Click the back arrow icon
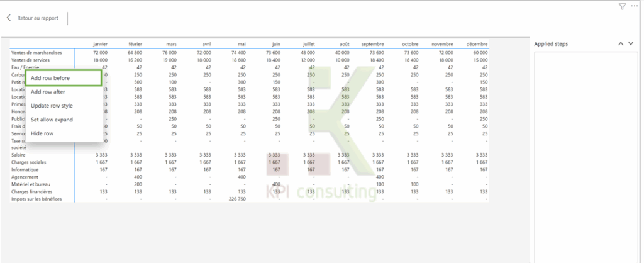644x263 pixels. coord(9,18)
